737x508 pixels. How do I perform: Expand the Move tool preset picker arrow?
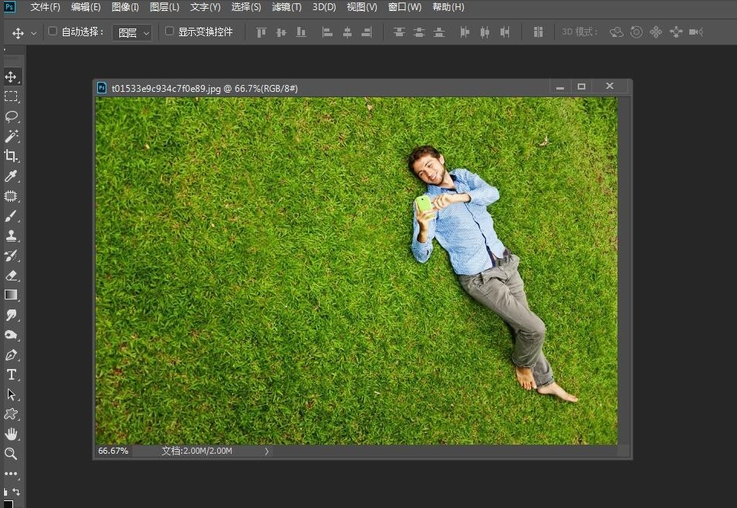coord(34,33)
